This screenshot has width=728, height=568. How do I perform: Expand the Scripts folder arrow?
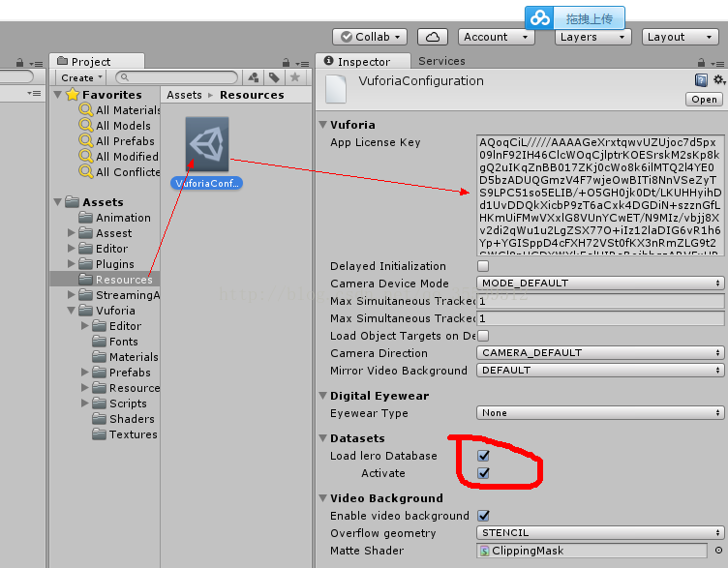pos(85,403)
